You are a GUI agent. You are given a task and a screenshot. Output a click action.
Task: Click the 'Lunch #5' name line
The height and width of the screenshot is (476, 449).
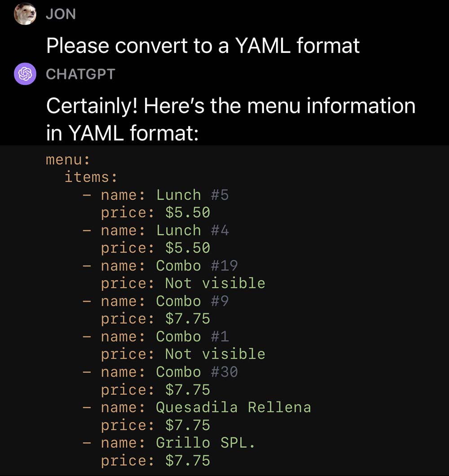click(164, 195)
